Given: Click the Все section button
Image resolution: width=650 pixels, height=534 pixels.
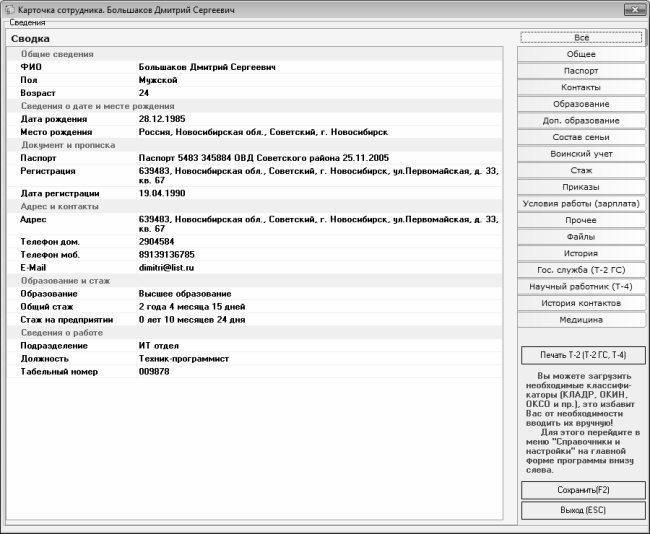Looking at the screenshot, I should 581,38.
